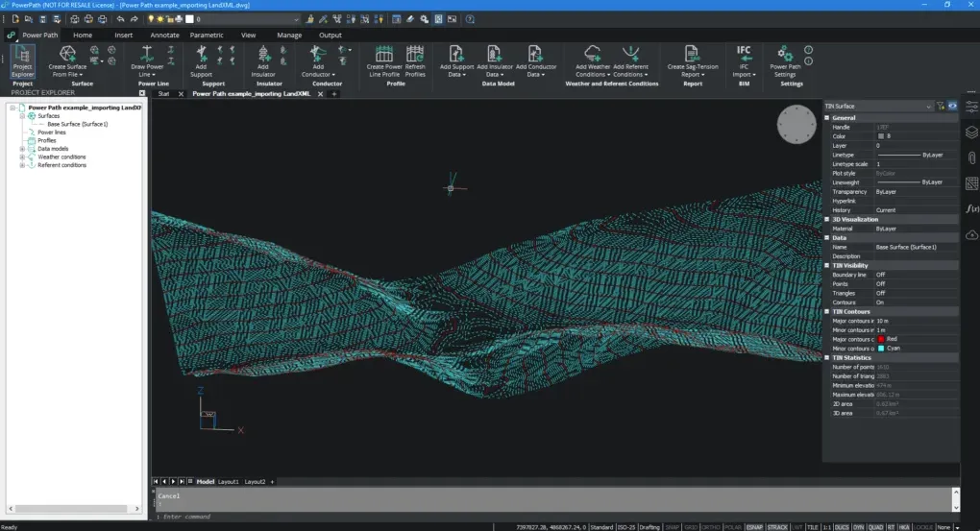
Task: Select Base Surface (Surface1) in project tree
Action: (x=77, y=124)
